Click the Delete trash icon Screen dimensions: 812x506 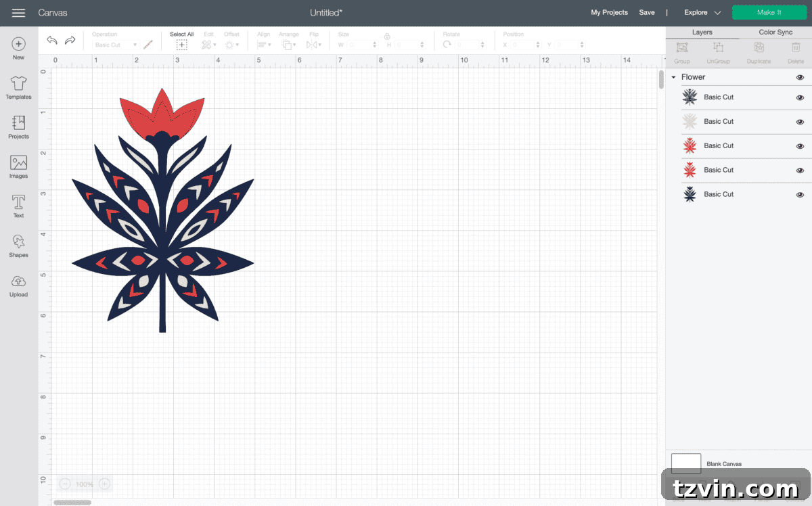coord(796,47)
